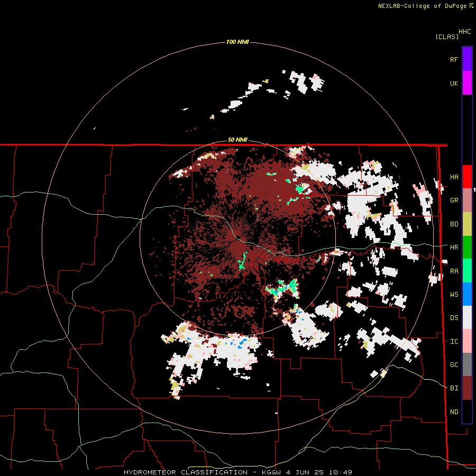Click the KGGW radar site identifier
The image size is (476, 476).
pyautogui.click(x=270, y=472)
